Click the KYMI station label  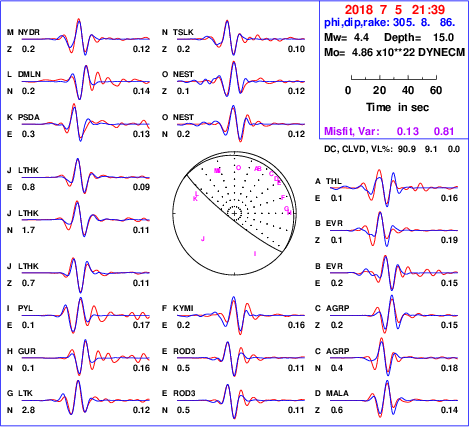tap(183, 308)
